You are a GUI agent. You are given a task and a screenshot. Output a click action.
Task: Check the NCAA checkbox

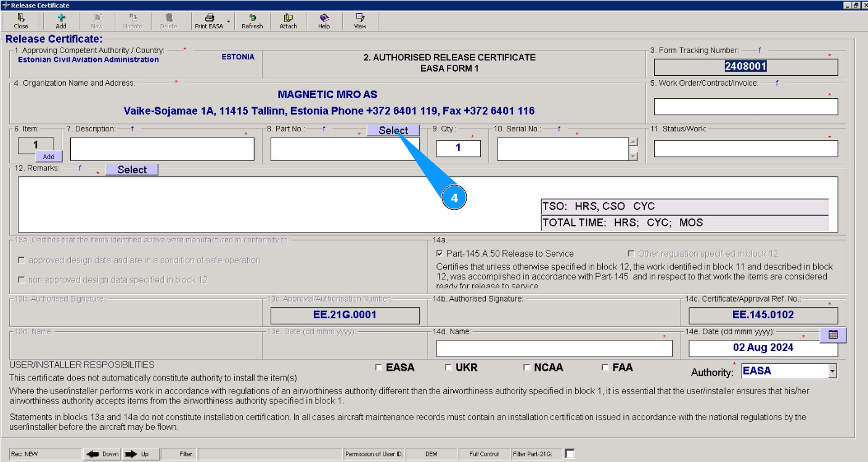point(526,368)
